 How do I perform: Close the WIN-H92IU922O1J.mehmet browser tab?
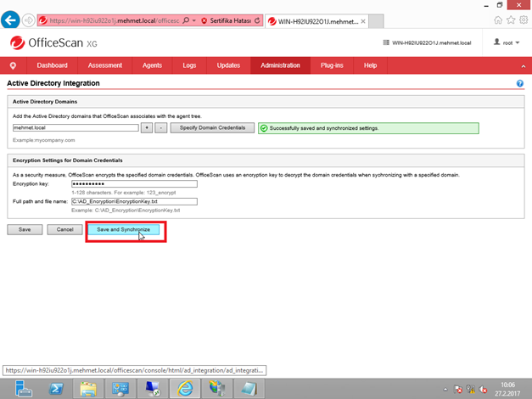point(363,21)
